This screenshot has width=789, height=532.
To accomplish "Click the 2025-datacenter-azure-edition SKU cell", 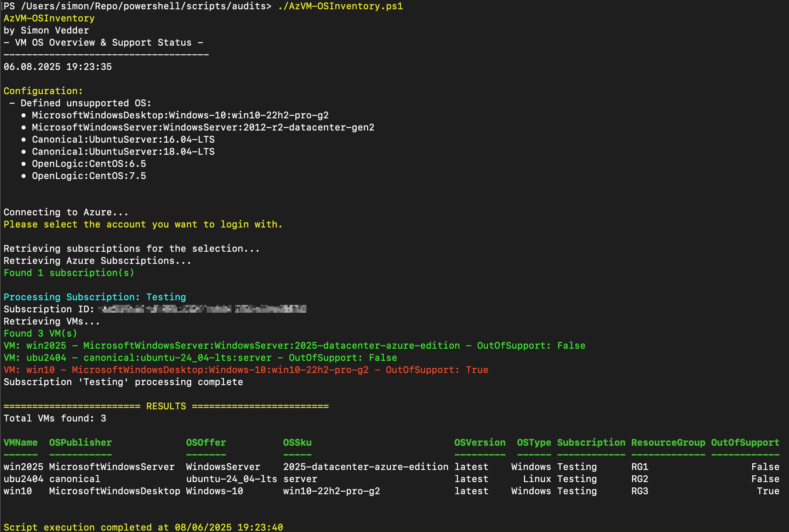I will point(366,467).
